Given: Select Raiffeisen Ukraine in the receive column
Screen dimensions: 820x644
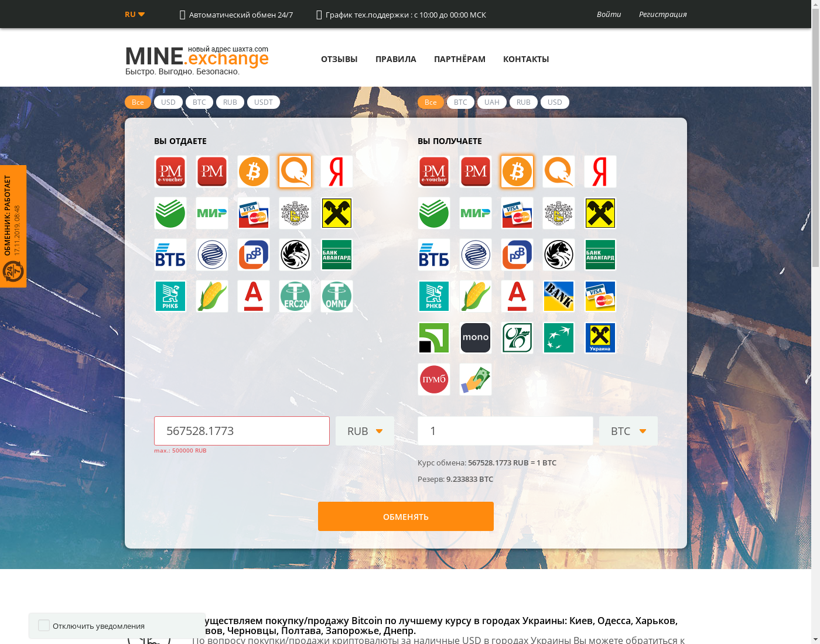Looking at the screenshot, I should click(600, 338).
